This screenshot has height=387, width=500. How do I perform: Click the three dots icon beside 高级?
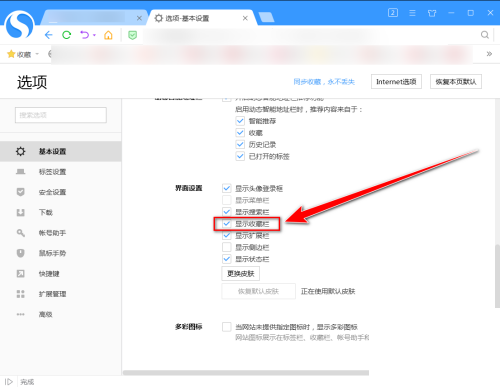pos(20,314)
